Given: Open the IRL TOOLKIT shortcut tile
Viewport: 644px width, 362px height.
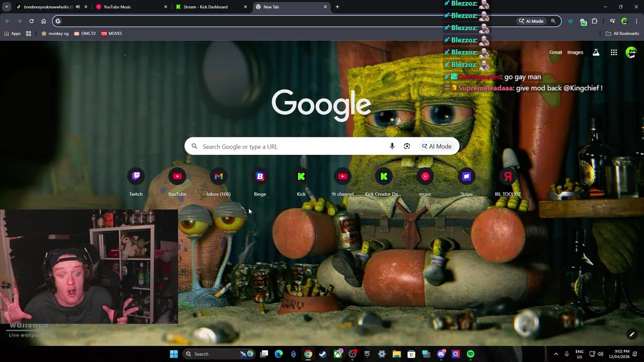Looking at the screenshot, I should click(x=508, y=183).
